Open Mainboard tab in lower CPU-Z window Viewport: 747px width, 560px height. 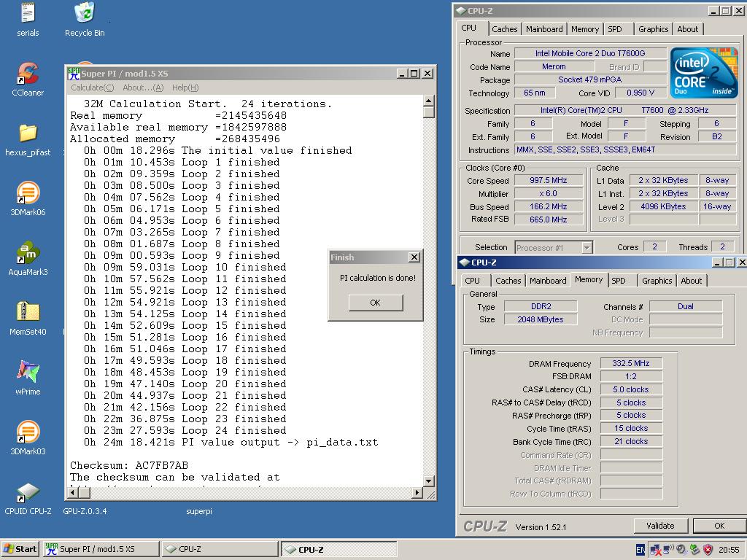548,281
